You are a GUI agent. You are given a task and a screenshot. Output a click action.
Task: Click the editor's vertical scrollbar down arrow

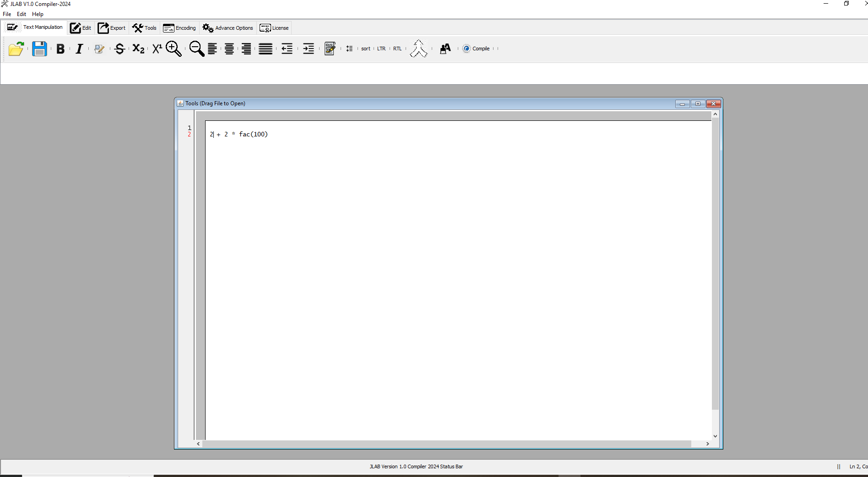coord(715,436)
